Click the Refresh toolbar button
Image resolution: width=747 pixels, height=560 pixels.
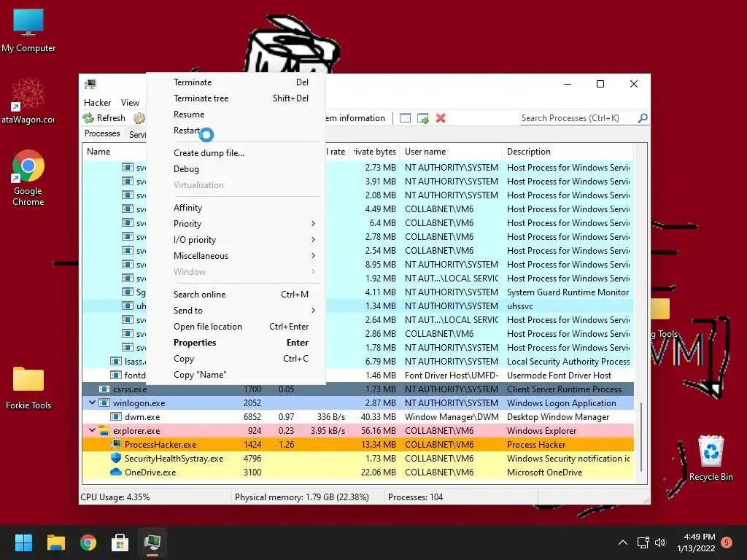pyautogui.click(x=104, y=118)
